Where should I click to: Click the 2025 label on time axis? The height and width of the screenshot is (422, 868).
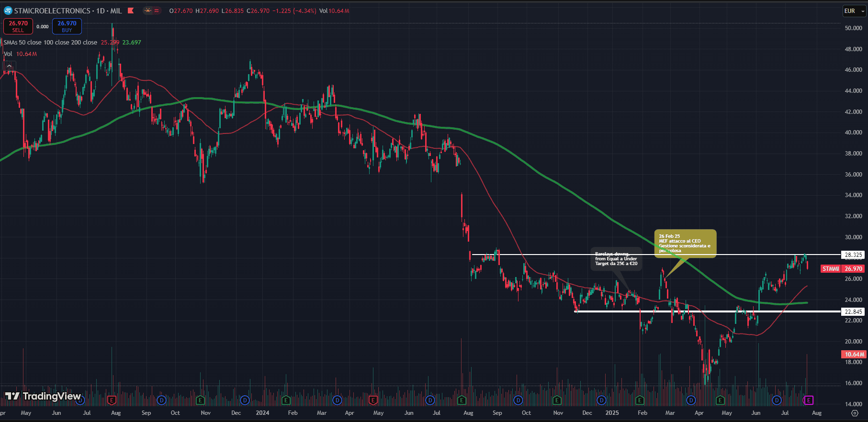612,413
